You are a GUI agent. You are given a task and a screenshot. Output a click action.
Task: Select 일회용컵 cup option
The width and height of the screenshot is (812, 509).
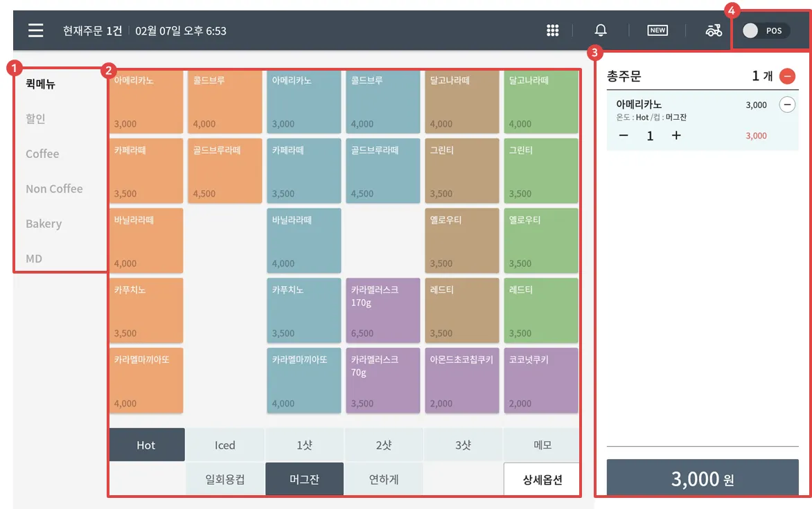click(224, 479)
